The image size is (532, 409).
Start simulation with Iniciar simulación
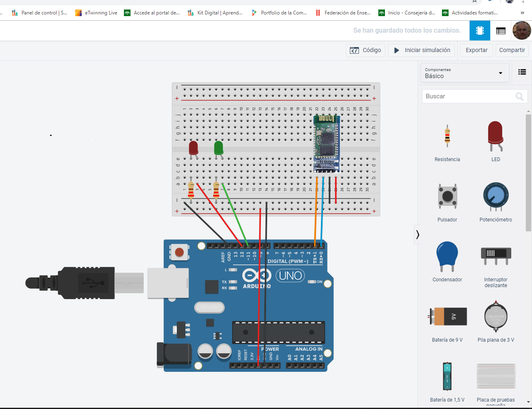[422, 50]
